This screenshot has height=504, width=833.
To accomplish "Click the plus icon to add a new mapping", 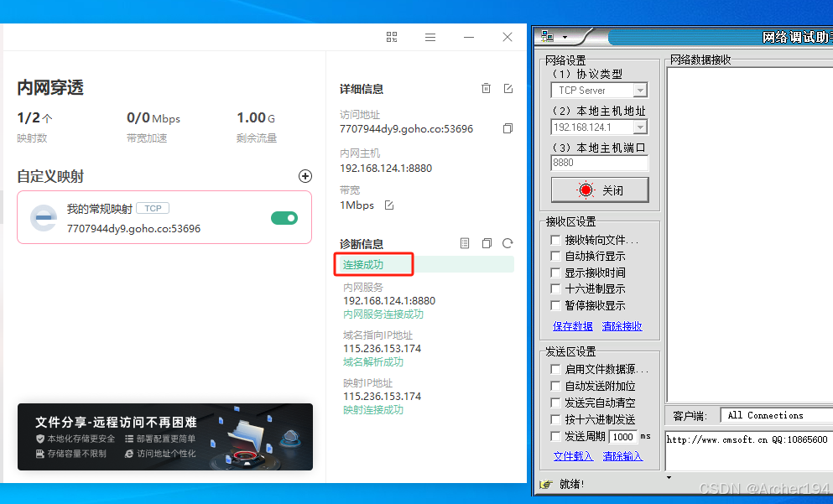I will click(305, 176).
